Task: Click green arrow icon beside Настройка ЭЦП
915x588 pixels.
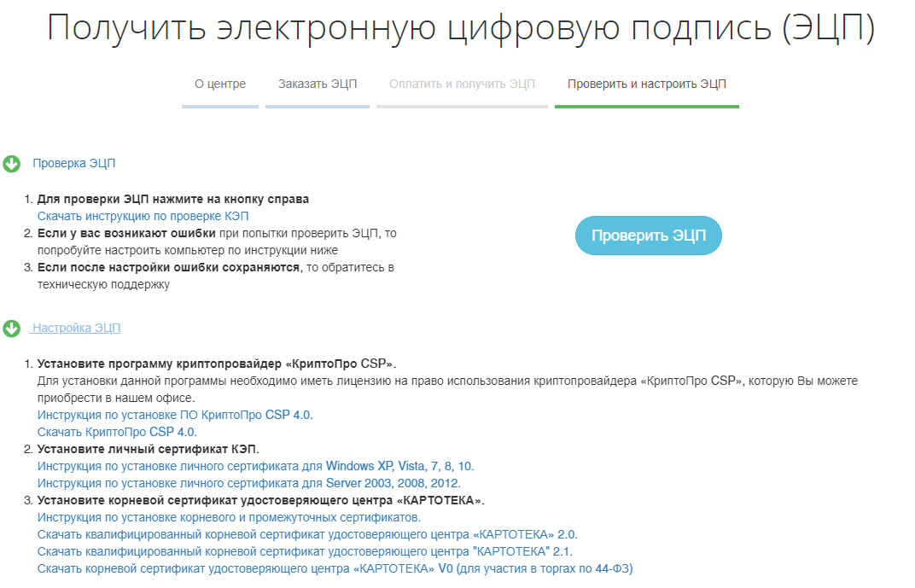Action: (x=12, y=329)
